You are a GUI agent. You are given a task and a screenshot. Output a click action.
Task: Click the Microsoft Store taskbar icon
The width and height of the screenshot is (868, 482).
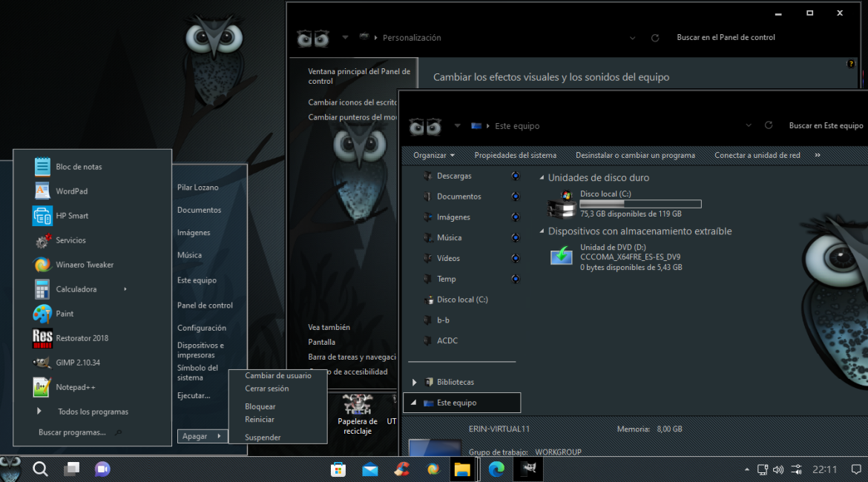coord(338,469)
